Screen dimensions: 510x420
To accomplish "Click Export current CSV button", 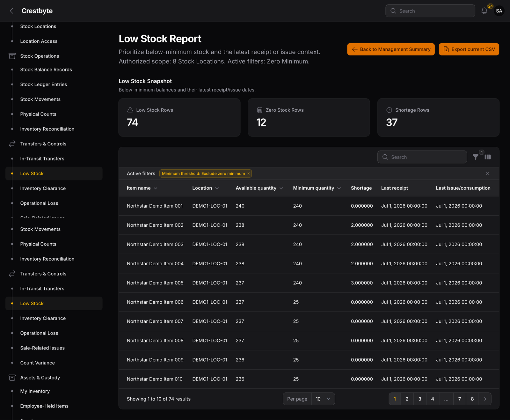I will tap(469, 49).
